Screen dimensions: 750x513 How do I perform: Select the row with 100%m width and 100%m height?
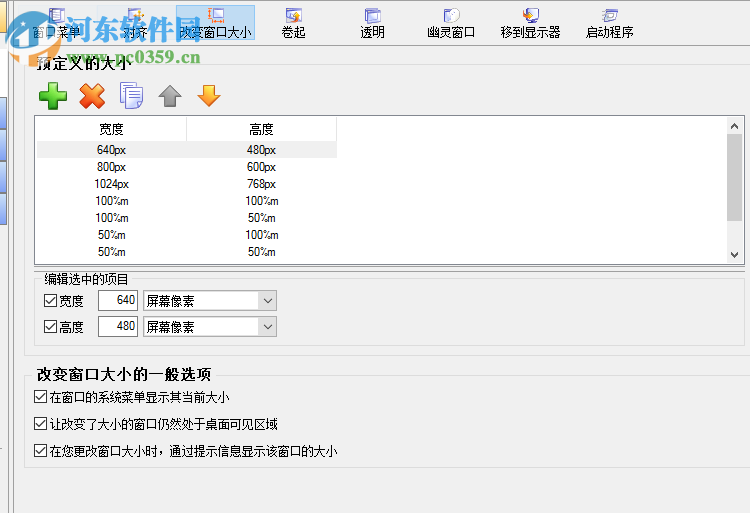[x=187, y=201]
